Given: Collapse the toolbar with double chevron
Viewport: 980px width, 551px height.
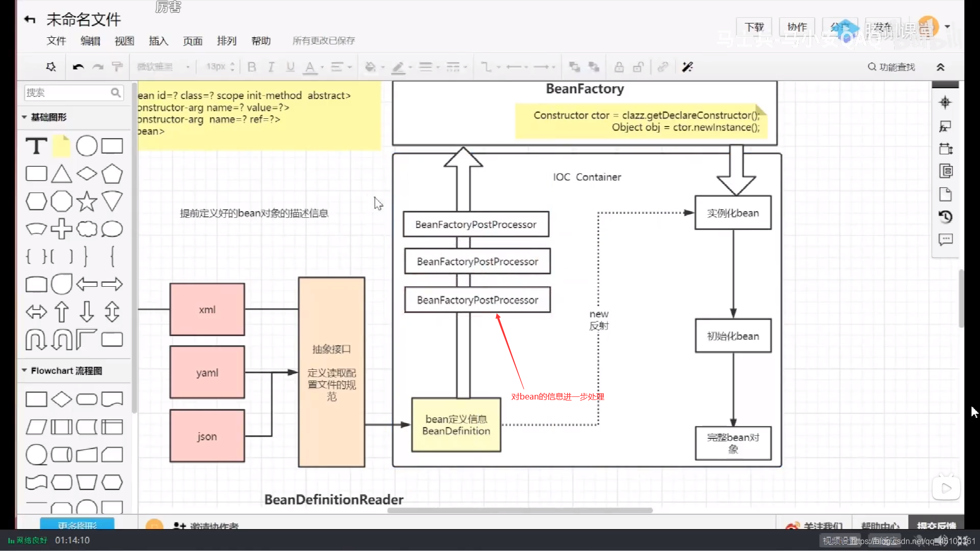Looking at the screenshot, I should click(x=940, y=67).
